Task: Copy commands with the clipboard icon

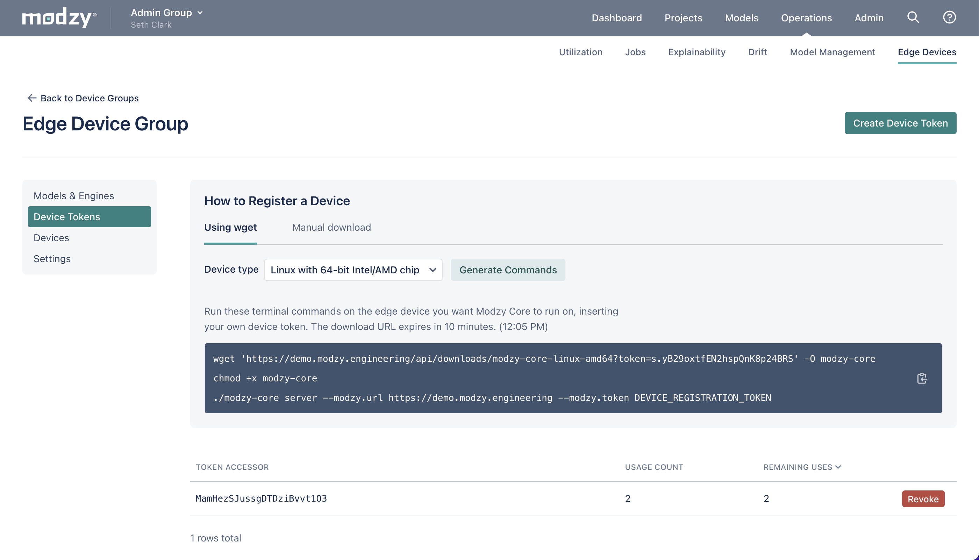Action: [922, 378]
